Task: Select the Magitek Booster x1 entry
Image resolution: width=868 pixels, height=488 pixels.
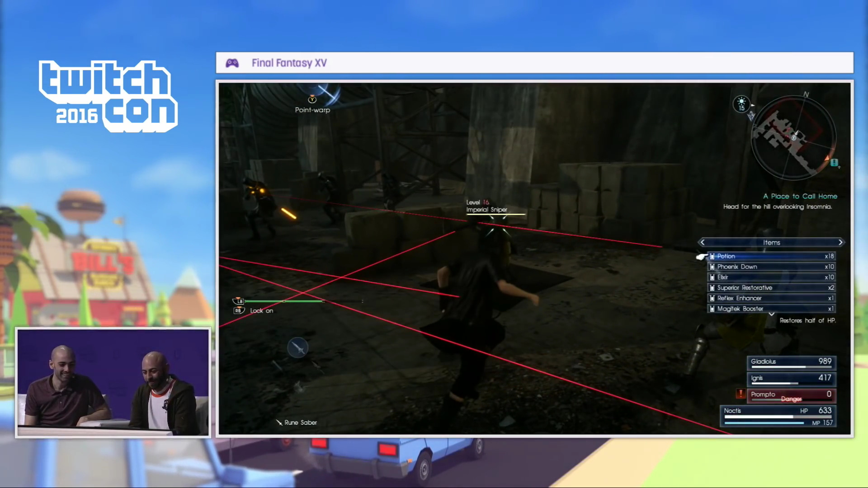Action: pyautogui.click(x=771, y=309)
